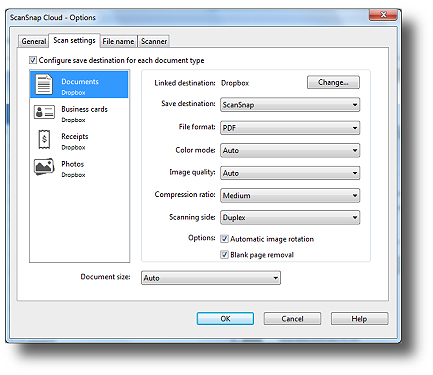Click the 'Document size:' label
This screenshot has height=375, width=433.
point(105,277)
